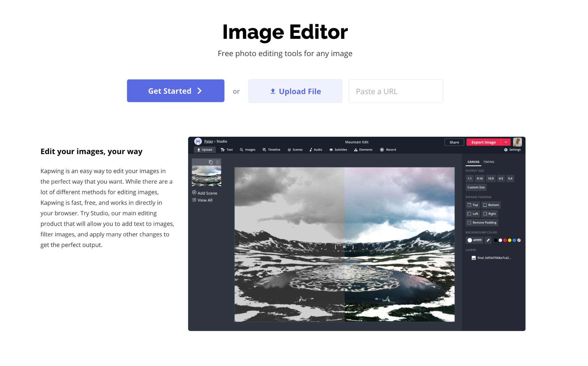Expand the Export Image dropdown arrow

click(x=506, y=142)
